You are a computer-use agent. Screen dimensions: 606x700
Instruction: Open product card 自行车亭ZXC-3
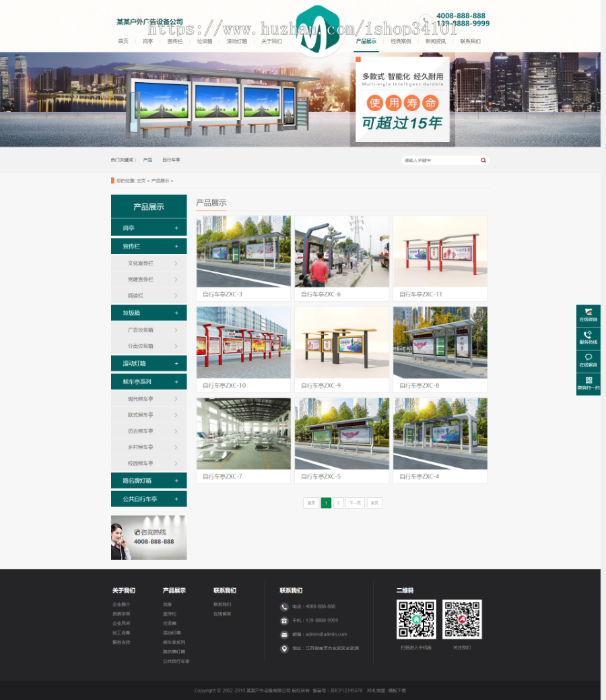tap(244, 259)
